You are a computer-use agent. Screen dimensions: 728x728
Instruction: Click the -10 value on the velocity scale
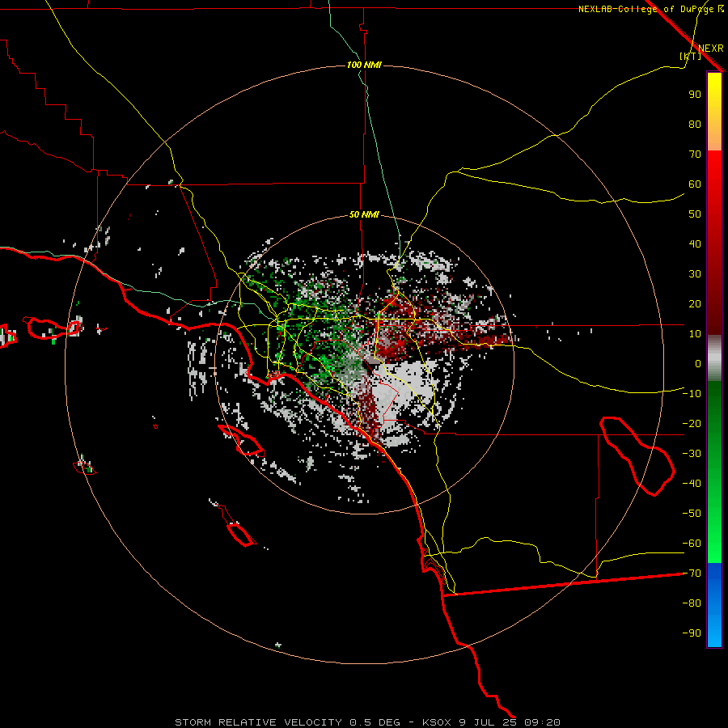click(x=692, y=394)
